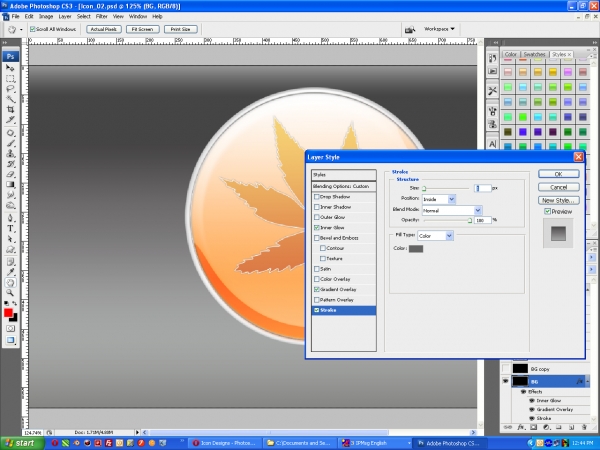Image resolution: width=600 pixels, height=450 pixels.
Task: Toggle the Preview checkbox
Action: 548,211
